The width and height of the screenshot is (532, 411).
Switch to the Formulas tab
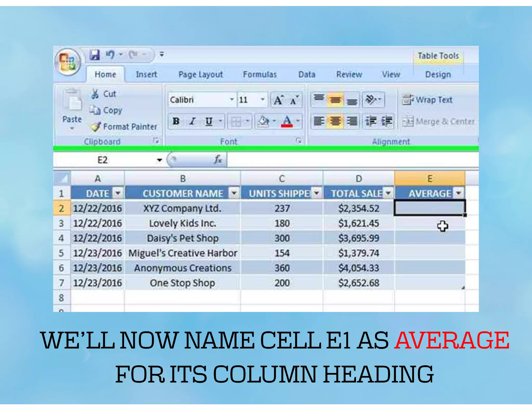pos(260,75)
